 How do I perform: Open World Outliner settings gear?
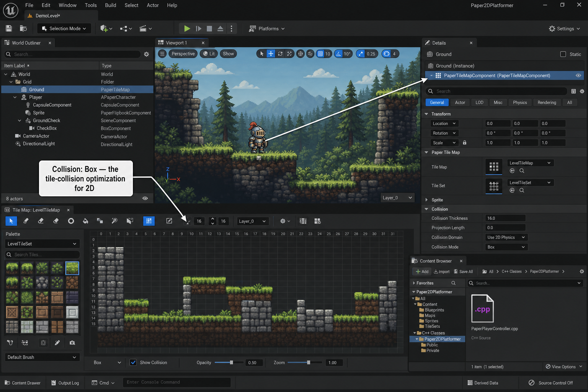(x=146, y=54)
